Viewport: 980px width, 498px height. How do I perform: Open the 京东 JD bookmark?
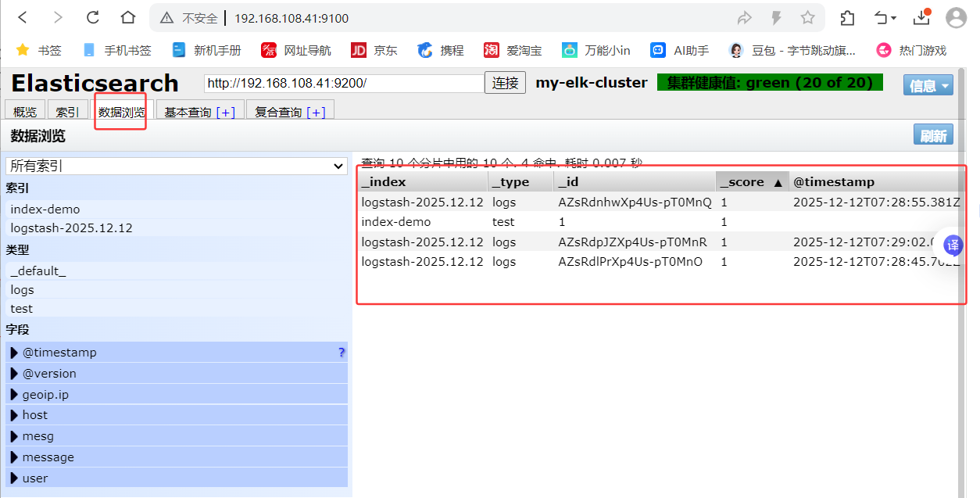374,50
